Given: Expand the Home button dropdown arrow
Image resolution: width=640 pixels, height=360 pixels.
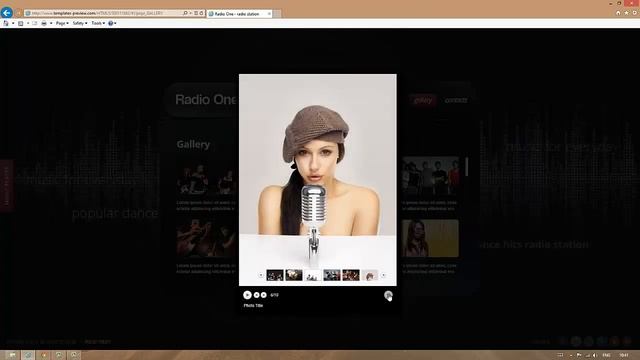Looking at the screenshot, I should coord(13,23).
